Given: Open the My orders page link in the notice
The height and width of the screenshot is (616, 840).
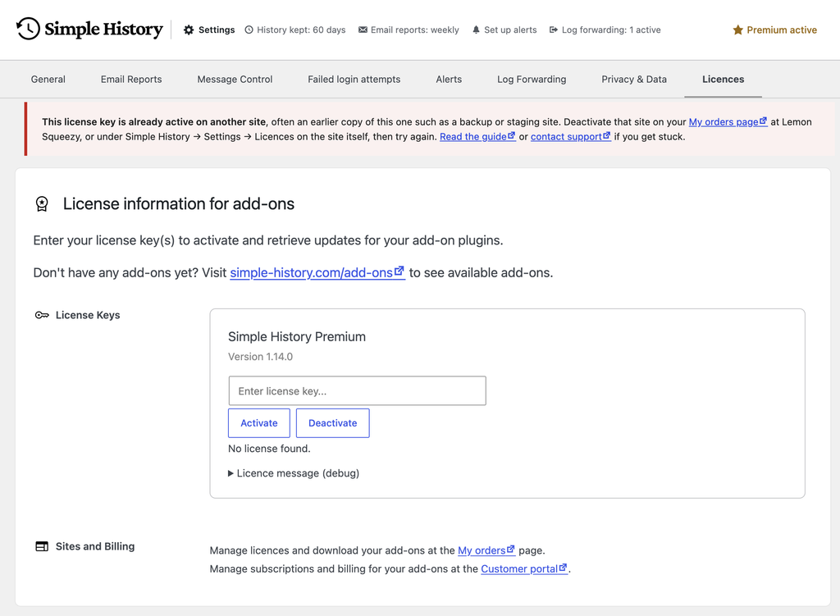Looking at the screenshot, I should [728, 122].
